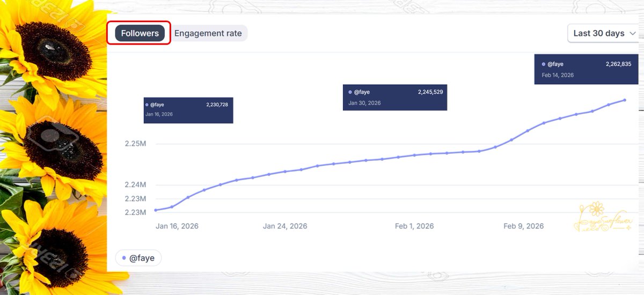This screenshot has width=644, height=295.
Task: Click the Feb 9, 2026 x-axis label
Action: [523, 226]
